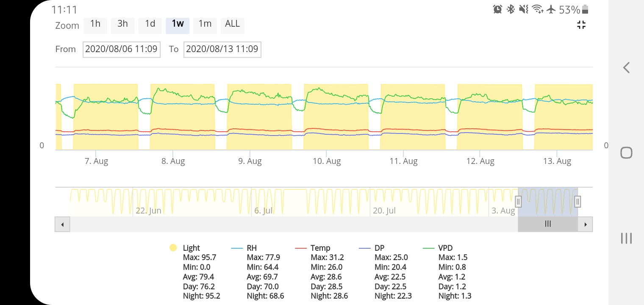Click navigator left range handle

coord(518,201)
